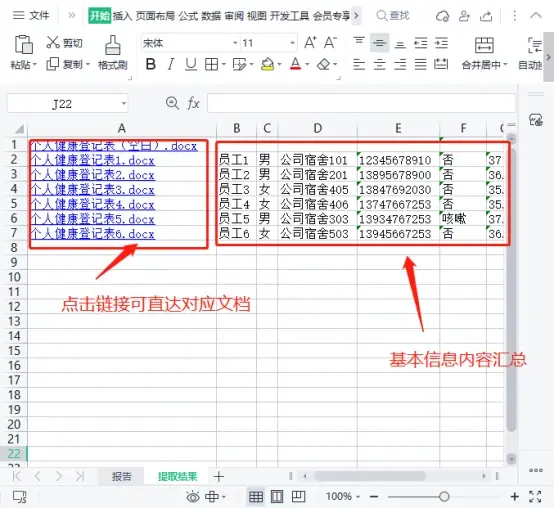554x508 pixels.
Task: Switch to the 页面布局 ribbon tab
Action: click(x=155, y=16)
